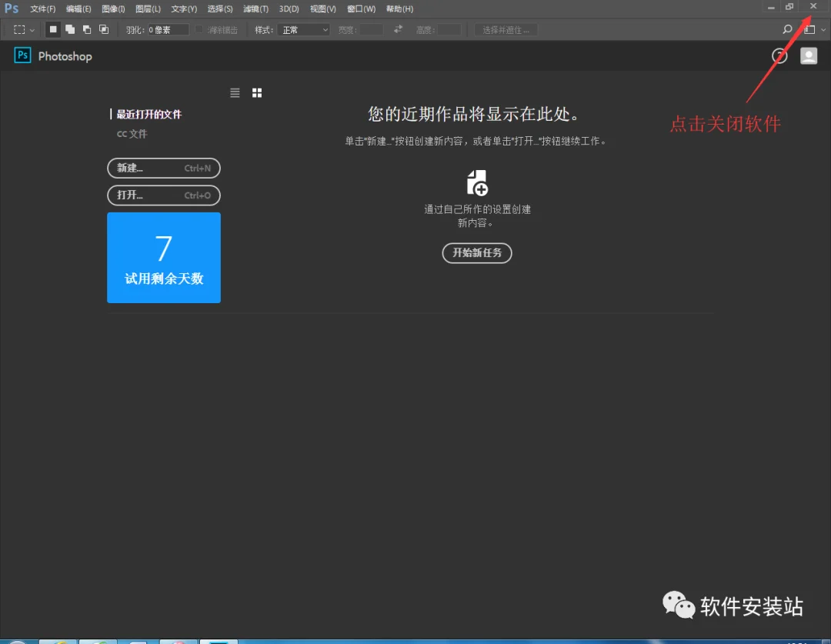The width and height of the screenshot is (831, 644).
Task: Toggle the 消除锯齿 anti-alias checkbox
Action: tap(199, 30)
